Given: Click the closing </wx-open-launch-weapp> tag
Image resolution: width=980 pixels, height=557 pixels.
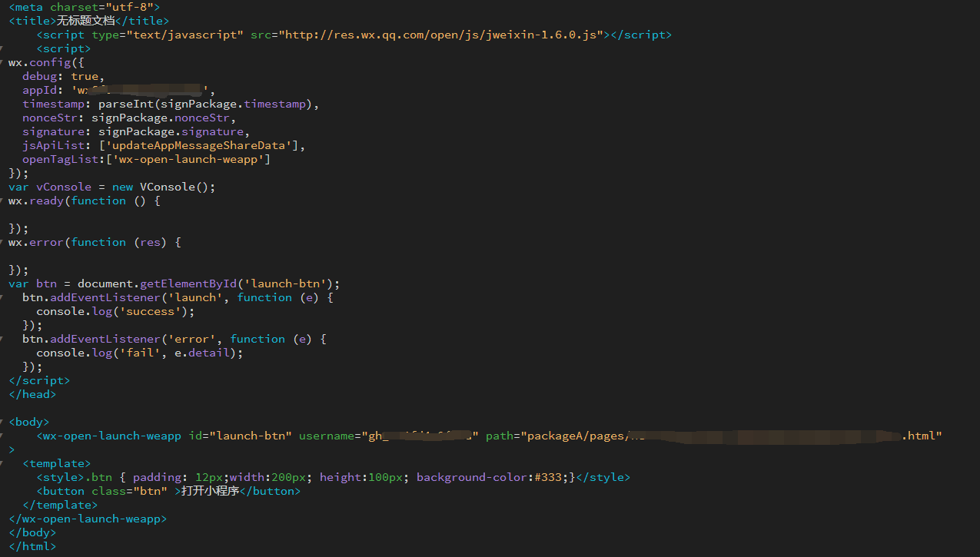Looking at the screenshot, I should 88,519.
